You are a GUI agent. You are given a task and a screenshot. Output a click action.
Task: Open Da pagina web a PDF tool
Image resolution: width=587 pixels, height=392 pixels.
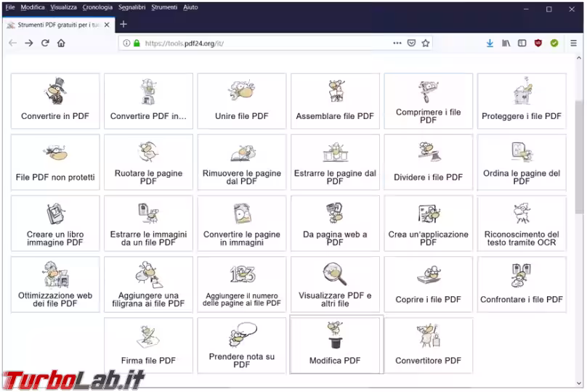(335, 224)
